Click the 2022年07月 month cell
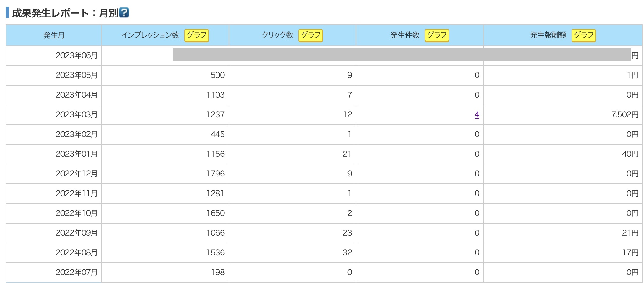Screen dimensions: 644x283 (76, 273)
